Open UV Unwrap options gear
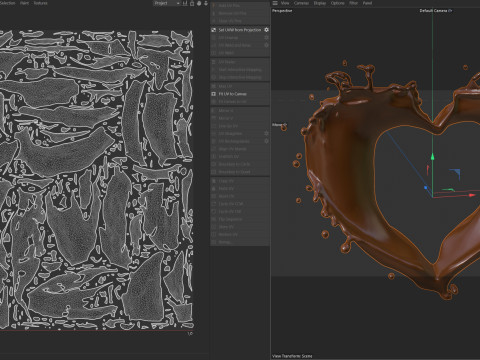The height and width of the screenshot is (360, 480). pyautogui.click(x=266, y=38)
